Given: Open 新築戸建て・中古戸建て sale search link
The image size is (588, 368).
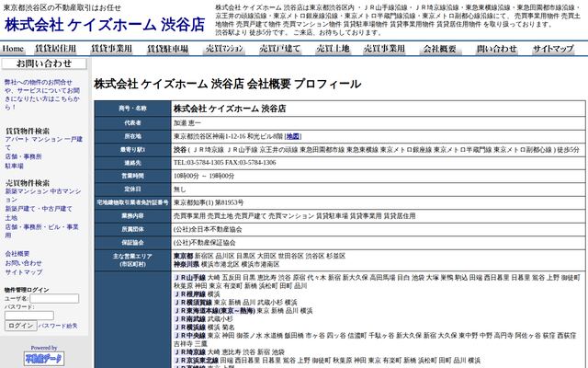Looking at the screenshot, I should pyautogui.click(x=39, y=209).
